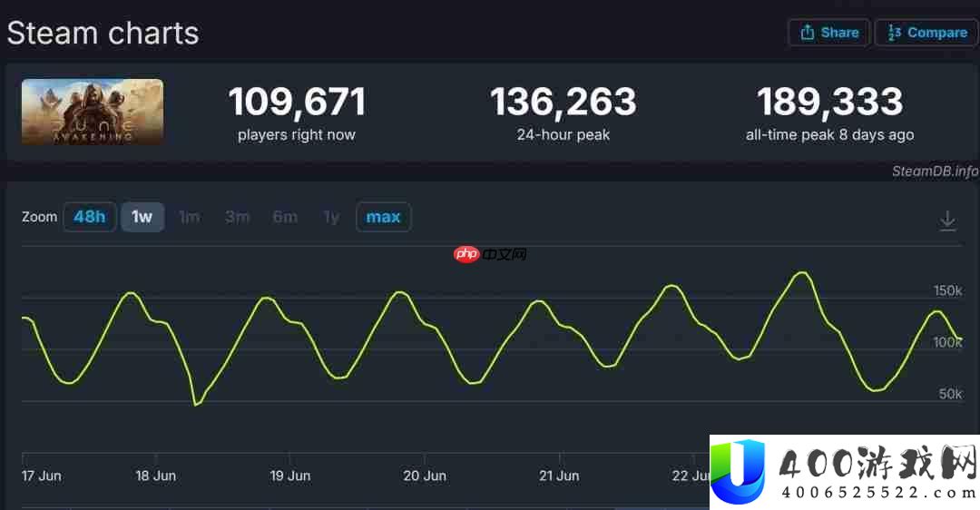Click the 17 Jun axis label
This screenshot has width=980, height=510.
click(x=41, y=476)
